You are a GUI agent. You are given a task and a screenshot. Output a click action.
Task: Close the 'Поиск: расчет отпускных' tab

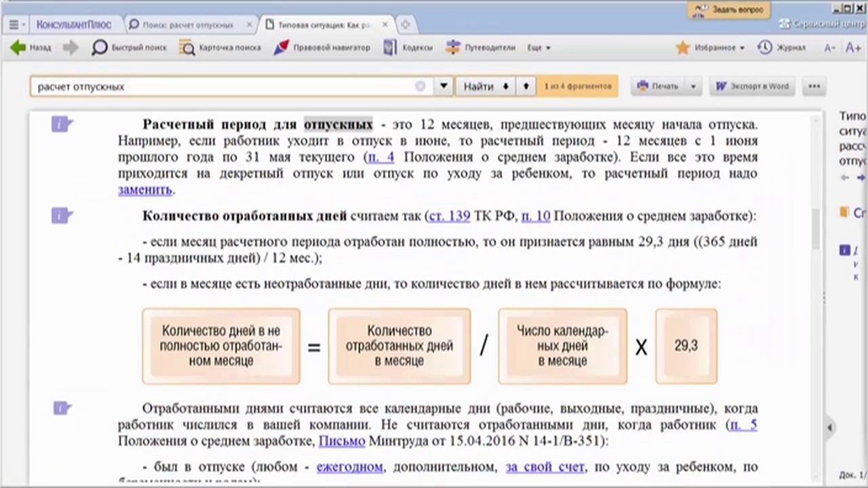click(x=249, y=24)
